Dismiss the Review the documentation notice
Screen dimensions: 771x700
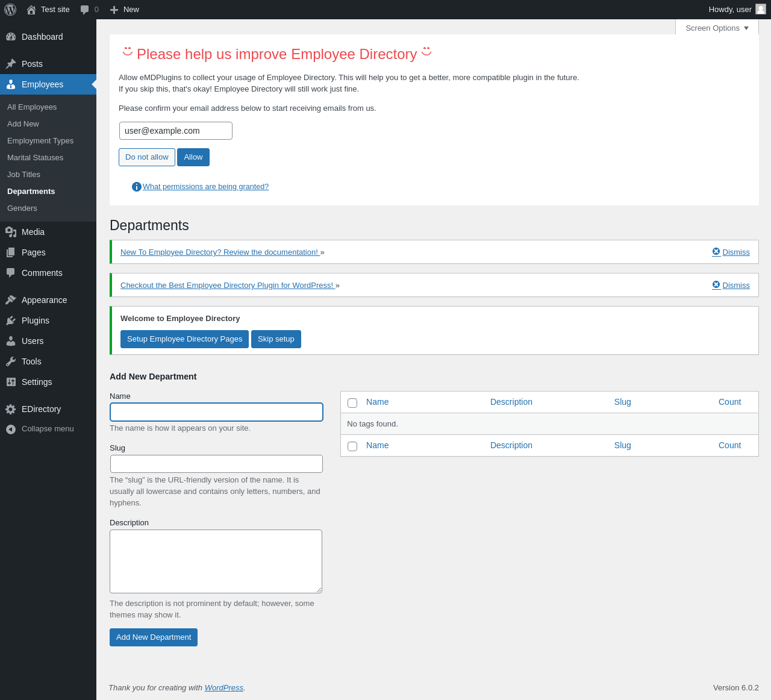point(731,252)
